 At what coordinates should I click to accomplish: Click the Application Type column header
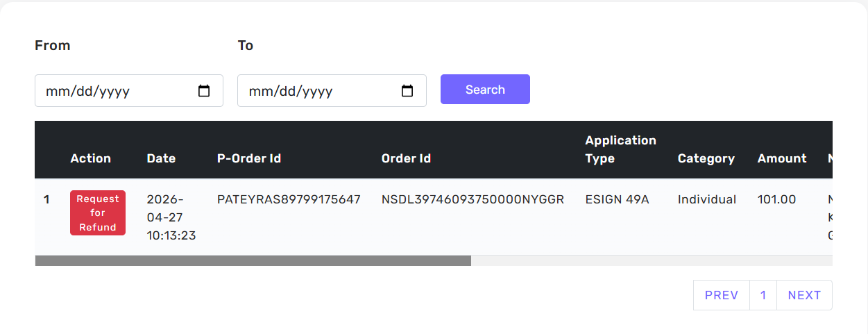620,149
